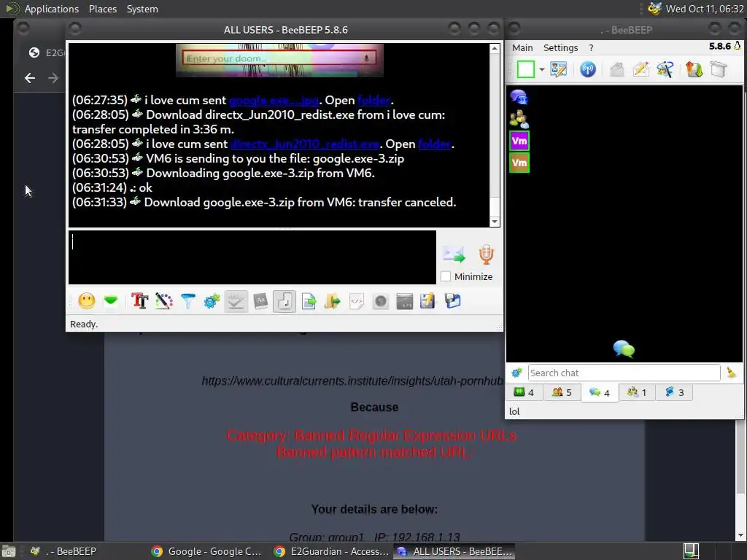Record voice message with microphone icon
The height and width of the screenshot is (560, 747).
(x=486, y=254)
